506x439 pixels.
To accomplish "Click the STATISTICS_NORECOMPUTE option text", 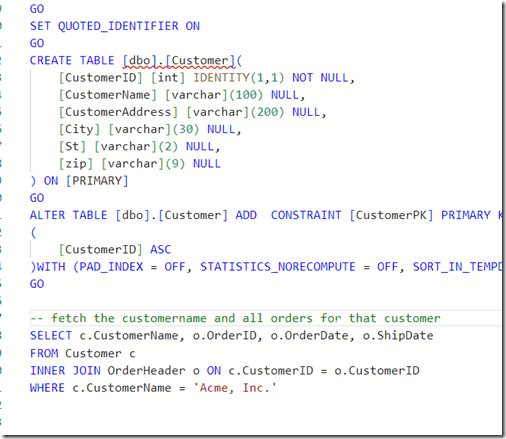I will tap(278, 267).
